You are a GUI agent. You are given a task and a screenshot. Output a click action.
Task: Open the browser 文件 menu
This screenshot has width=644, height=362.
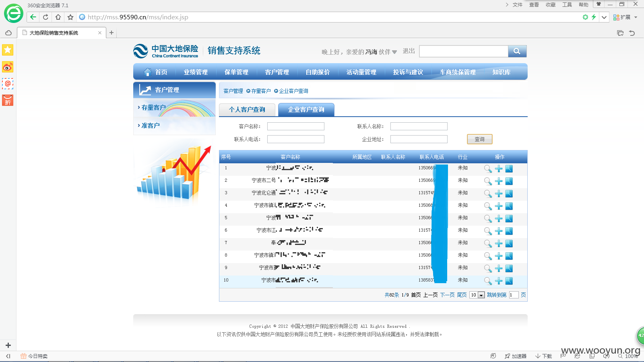point(517,5)
